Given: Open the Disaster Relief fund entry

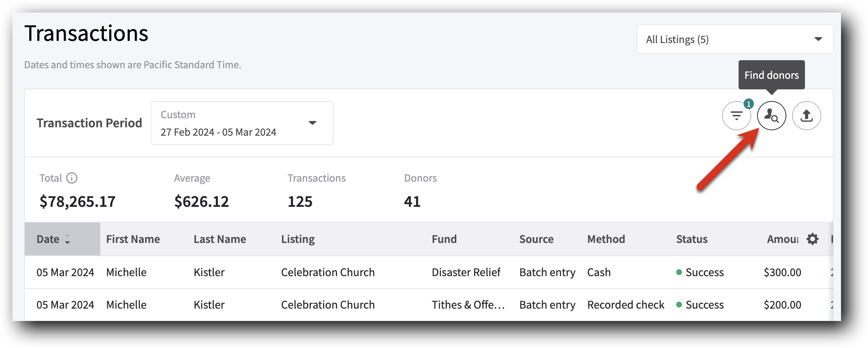Looking at the screenshot, I should click(x=466, y=272).
